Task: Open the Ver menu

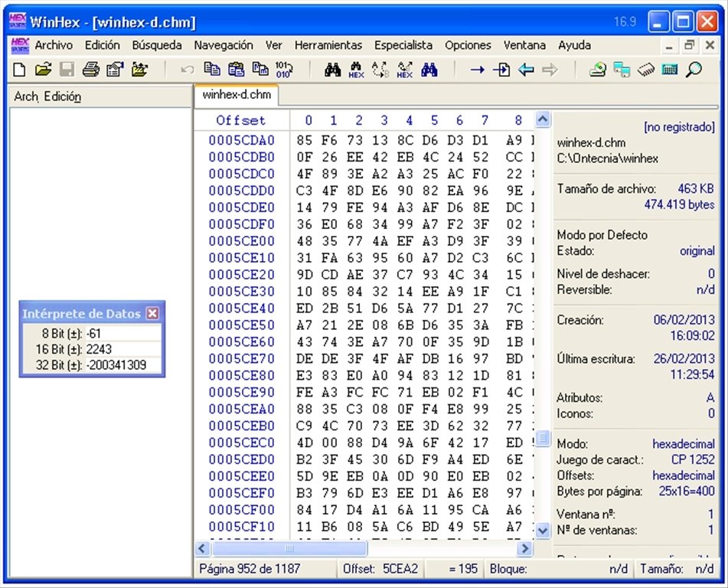Action: (x=273, y=45)
